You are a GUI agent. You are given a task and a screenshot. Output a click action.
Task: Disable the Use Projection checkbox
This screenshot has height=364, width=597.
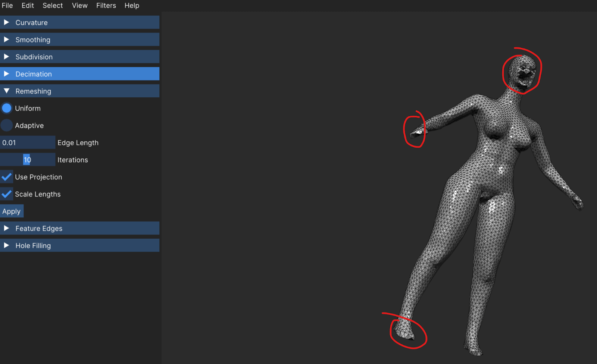[x=7, y=177]
